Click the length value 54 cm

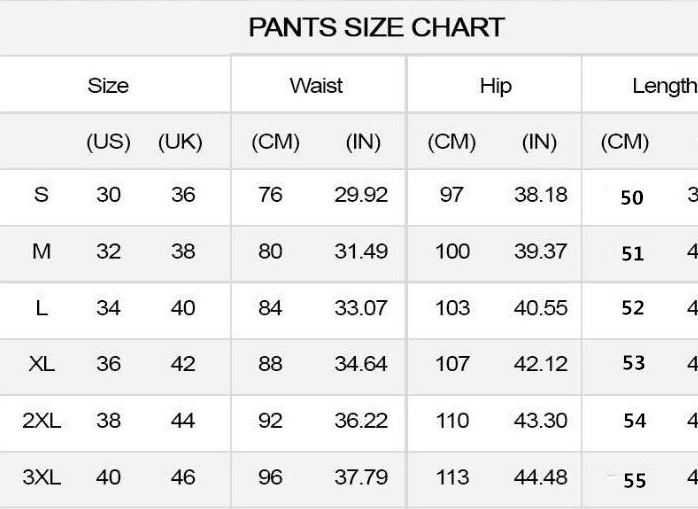634,421
